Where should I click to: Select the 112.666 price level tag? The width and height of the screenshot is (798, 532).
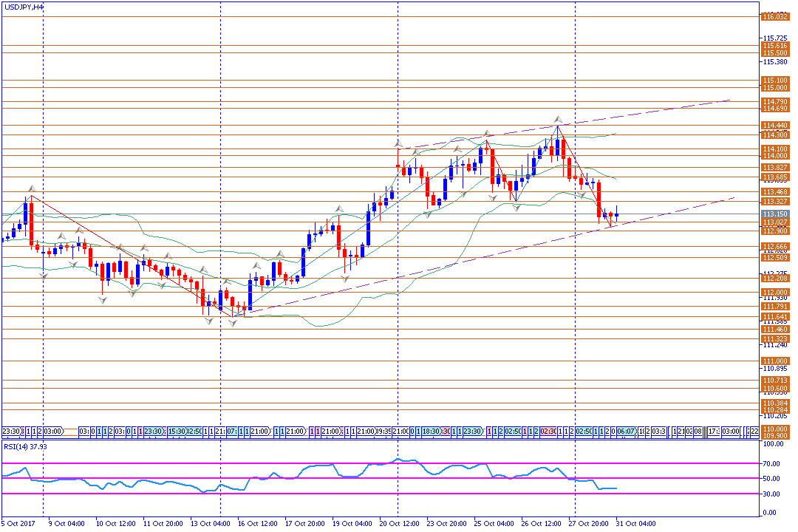tap(775, 247)
